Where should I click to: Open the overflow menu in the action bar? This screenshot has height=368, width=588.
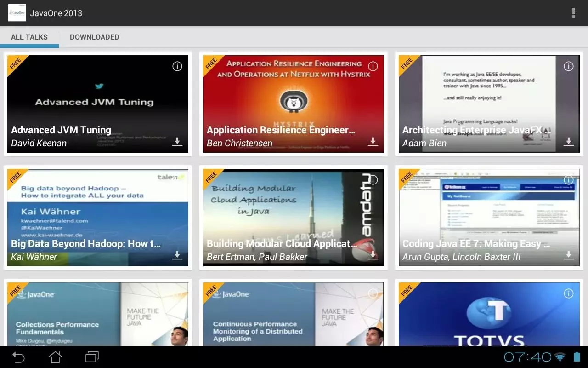pos(573,13)
